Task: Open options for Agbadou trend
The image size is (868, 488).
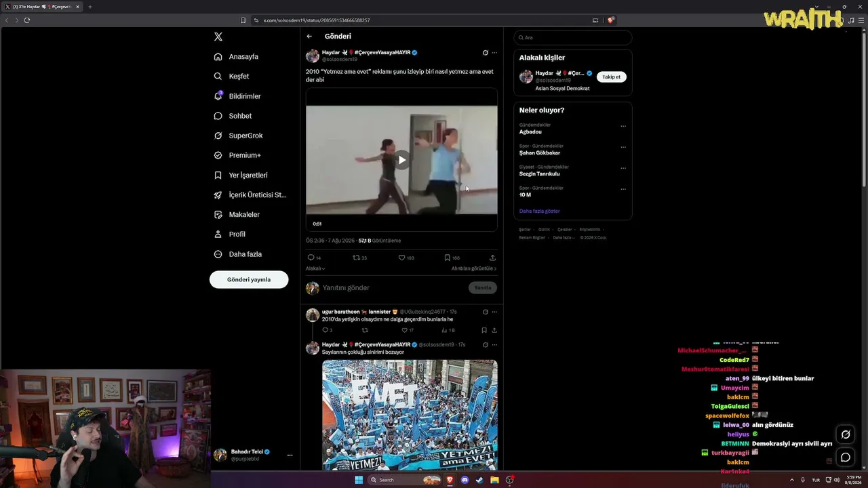Action: 623,126
